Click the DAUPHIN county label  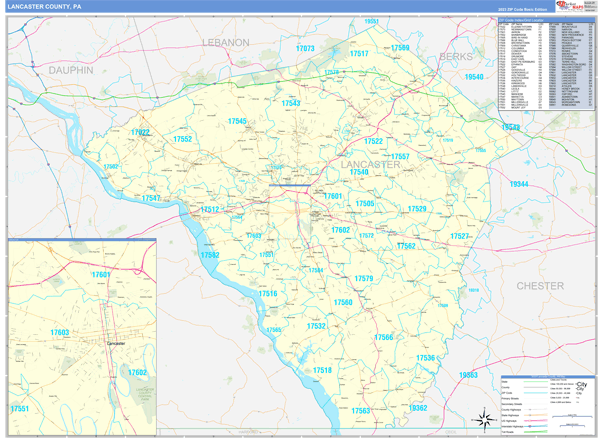pos(70,72)
